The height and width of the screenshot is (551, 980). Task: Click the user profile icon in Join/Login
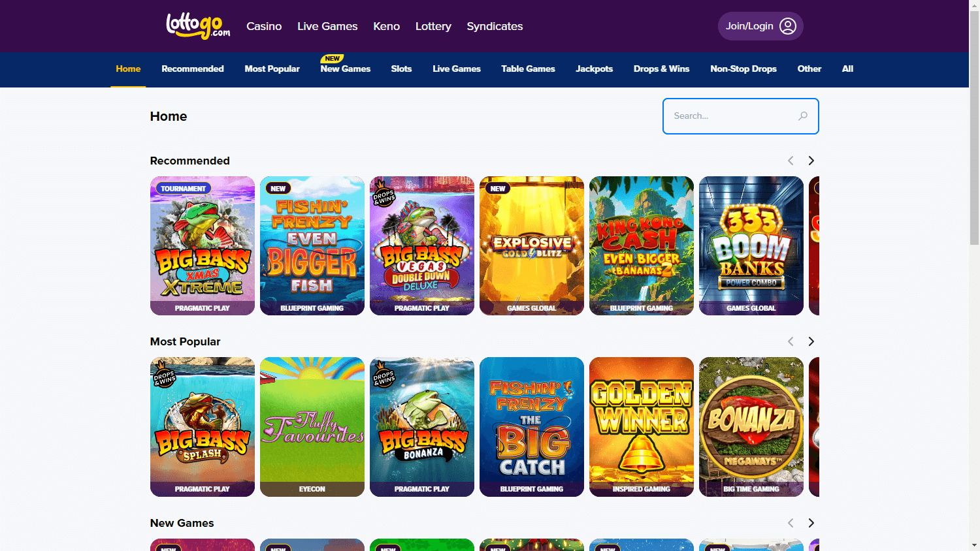(x=788, y=26)
